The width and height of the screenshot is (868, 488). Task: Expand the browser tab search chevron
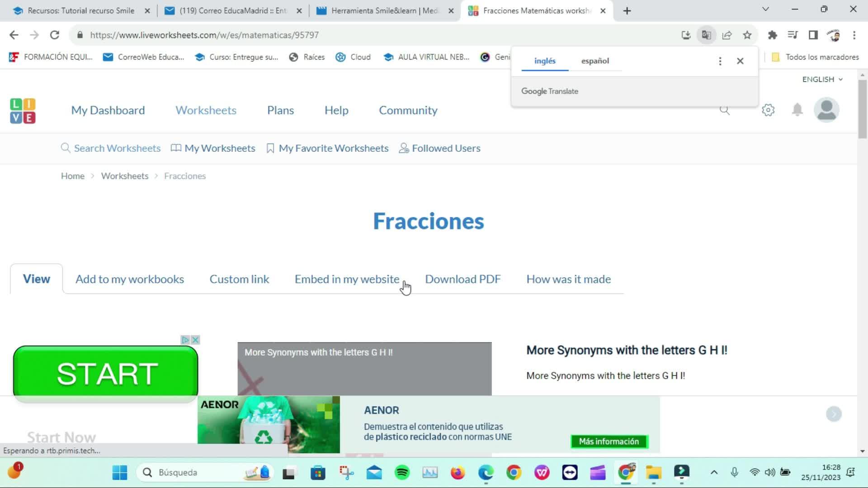pos(765,9)
